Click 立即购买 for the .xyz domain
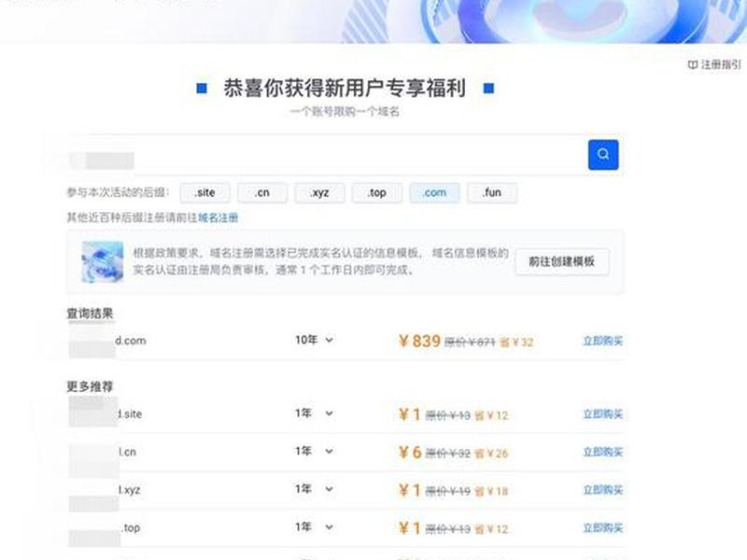 (x=603, y=490)
